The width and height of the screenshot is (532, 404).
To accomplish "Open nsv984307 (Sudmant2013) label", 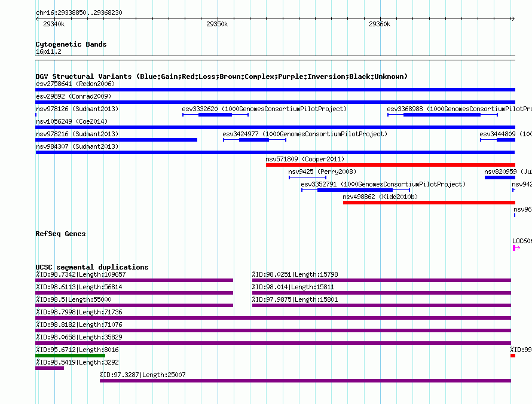I will click(x=77, y=146).
